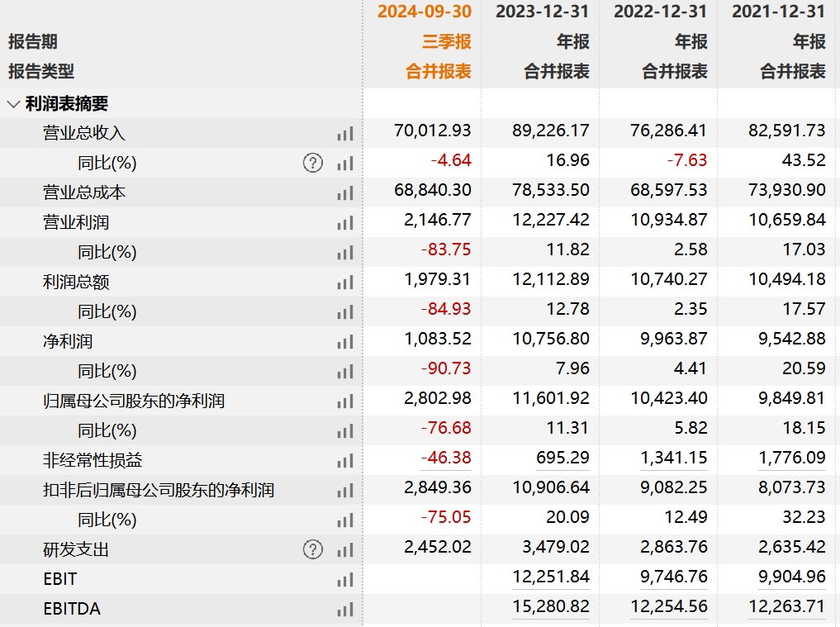Viewport: 840px width, 627px height.
Task: Open underlined value 1,776.09
Action: pos(792,458)
